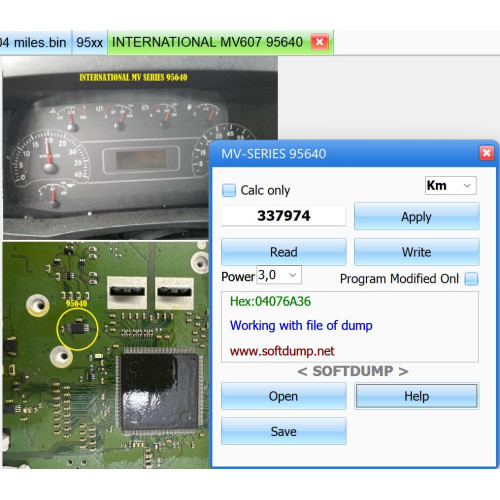This screenshot has width=500, height=500.
Task: Select the miles.bin file tab
Action: point(35,42)
